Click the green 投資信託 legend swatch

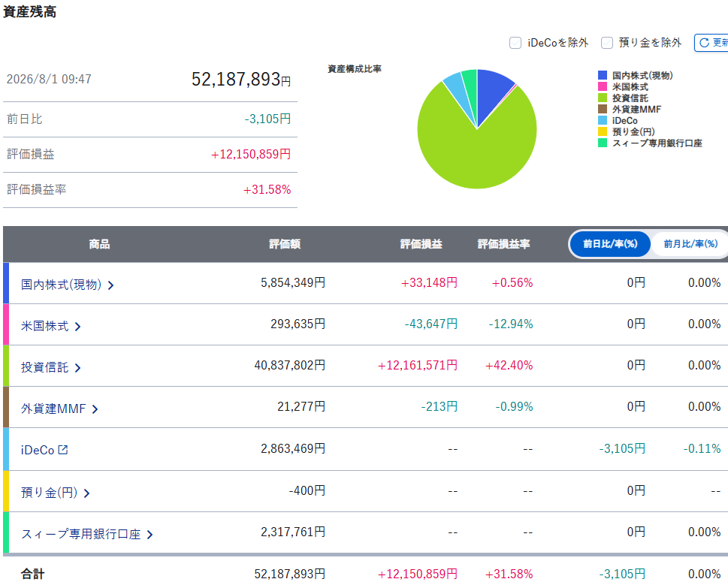[x=603, y=98]
